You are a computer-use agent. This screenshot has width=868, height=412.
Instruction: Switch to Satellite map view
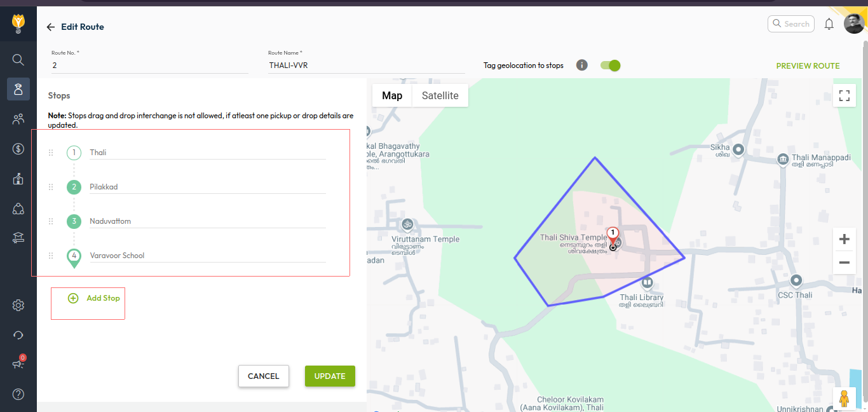coord(440,96)
